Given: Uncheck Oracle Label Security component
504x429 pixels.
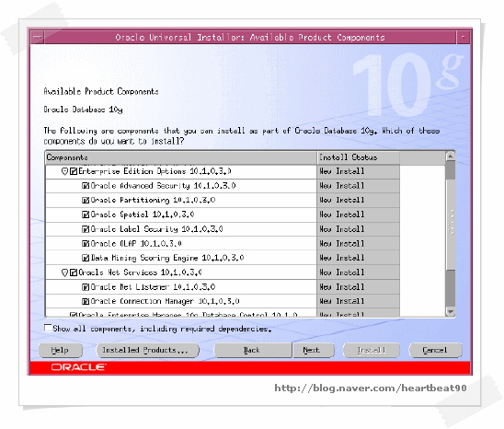Looking at the screenshot, I should (x=86, y=229).
